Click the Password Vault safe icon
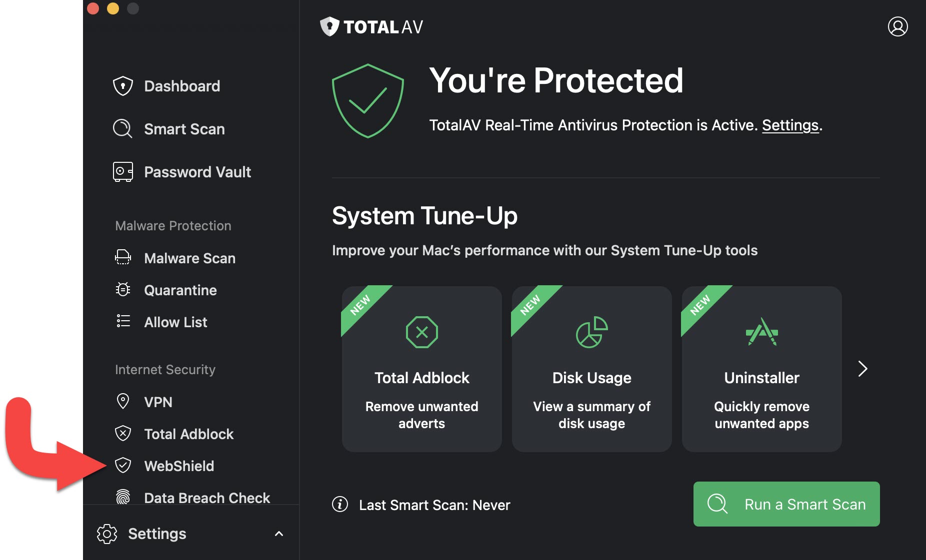 [123, 172]
